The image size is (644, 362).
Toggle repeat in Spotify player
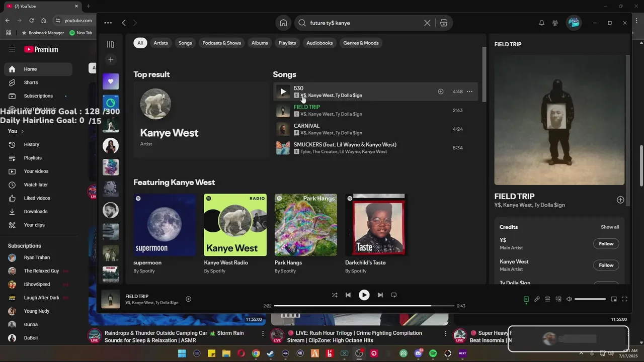[x=394, y=295]
